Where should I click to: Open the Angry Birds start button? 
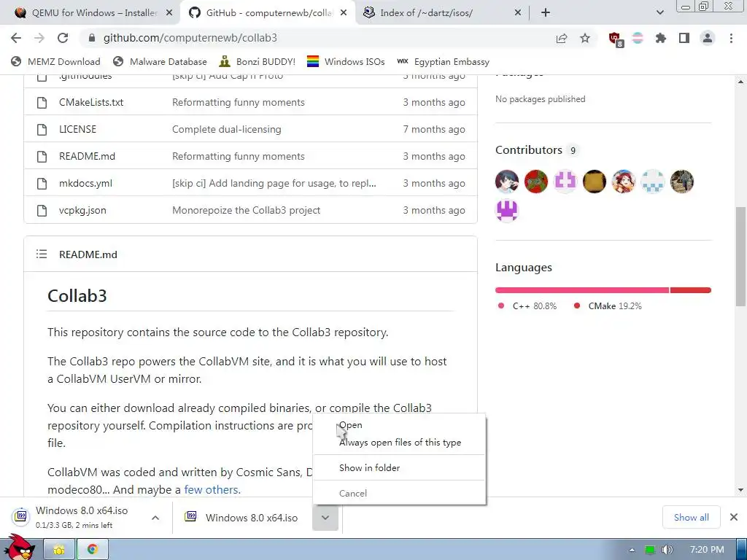point(19,547)
